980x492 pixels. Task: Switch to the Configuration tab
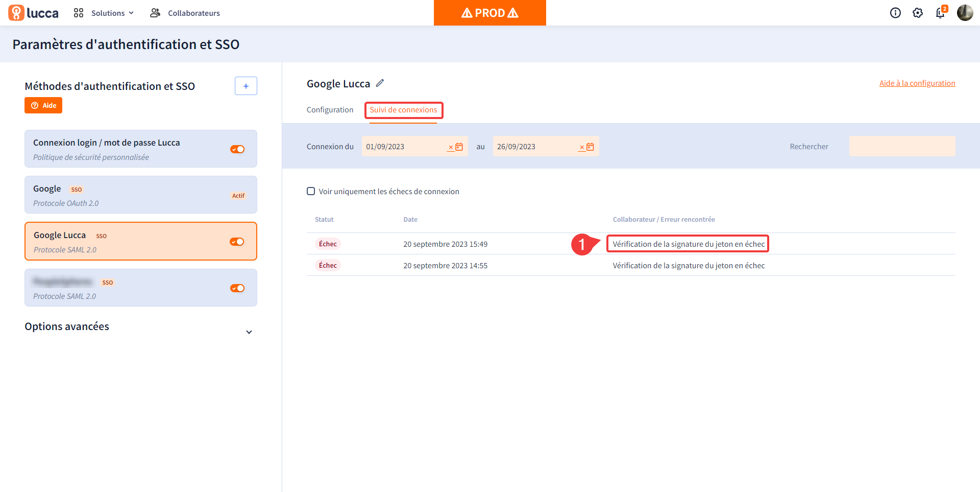coord(330,110)
